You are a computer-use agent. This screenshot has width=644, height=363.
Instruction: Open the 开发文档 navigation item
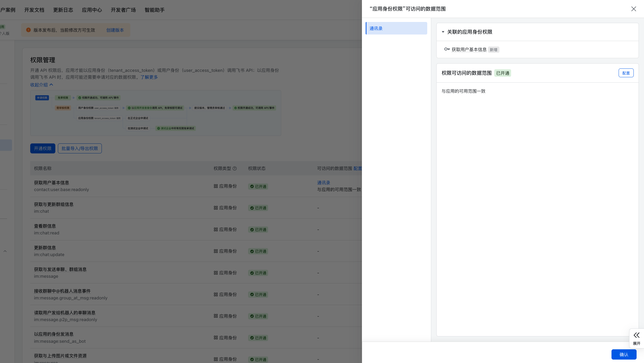(34, 10)
